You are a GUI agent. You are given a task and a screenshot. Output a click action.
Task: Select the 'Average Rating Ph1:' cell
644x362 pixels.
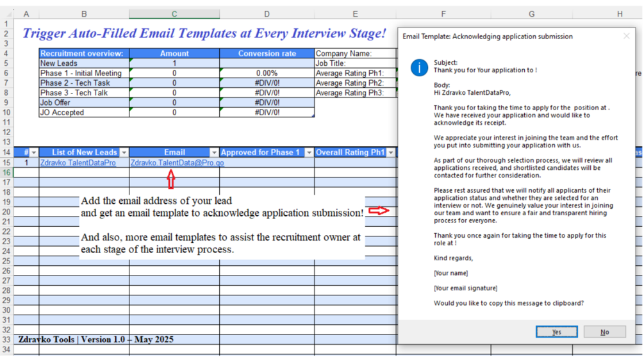coord(355,73)
